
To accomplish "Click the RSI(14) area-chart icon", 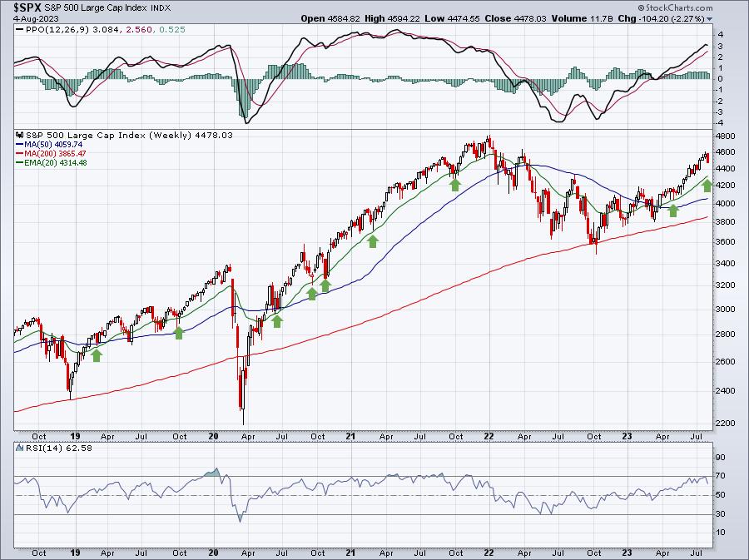I will 20,448.
